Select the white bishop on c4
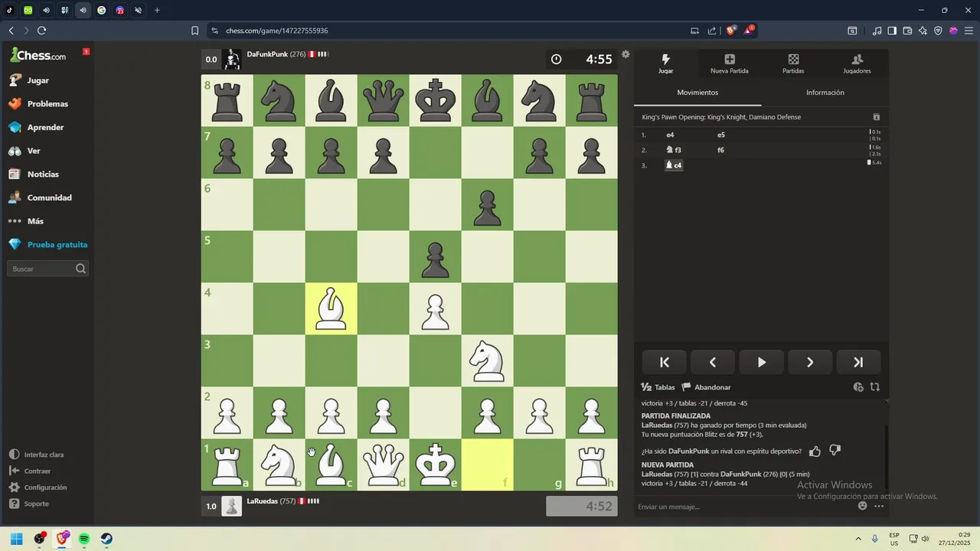This screenshot has width=980, height=551. (331, 308)
